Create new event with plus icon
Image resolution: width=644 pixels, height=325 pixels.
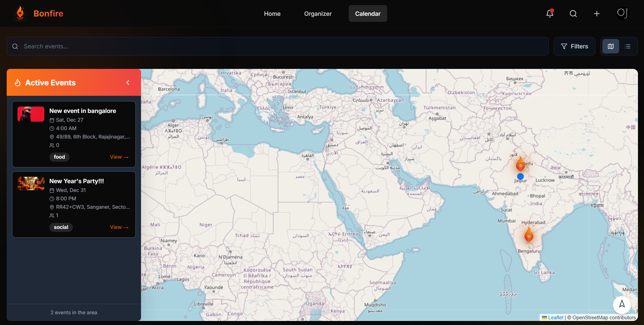coord(597,13)
